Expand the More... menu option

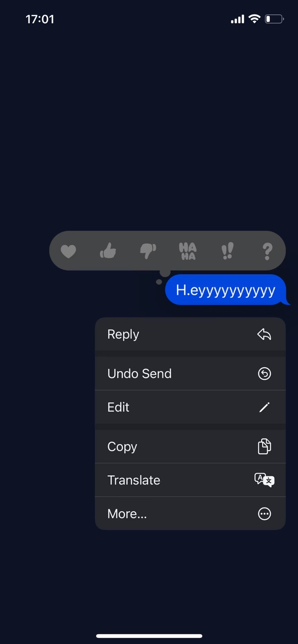tap(190, 514)
